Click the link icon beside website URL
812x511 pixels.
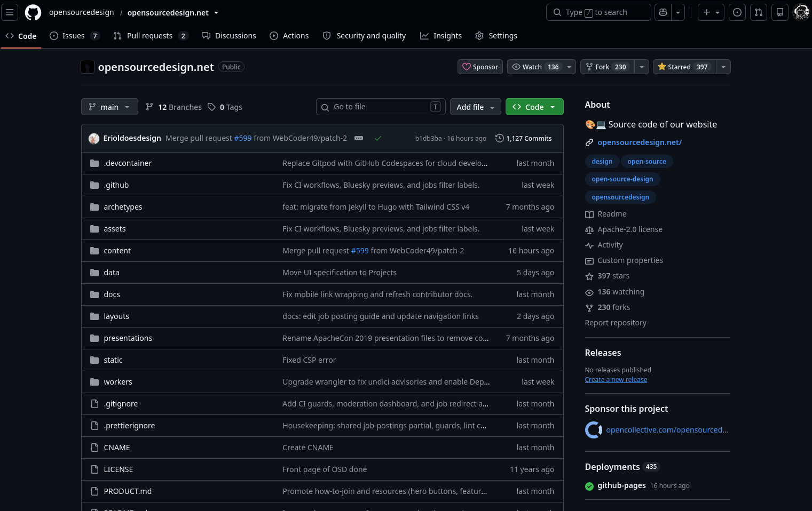click(589, 142)
